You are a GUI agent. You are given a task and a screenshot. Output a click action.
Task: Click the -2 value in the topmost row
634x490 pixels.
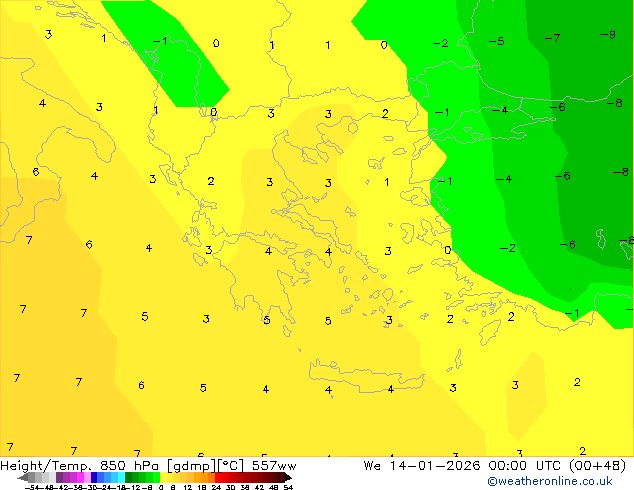point(440,43)
